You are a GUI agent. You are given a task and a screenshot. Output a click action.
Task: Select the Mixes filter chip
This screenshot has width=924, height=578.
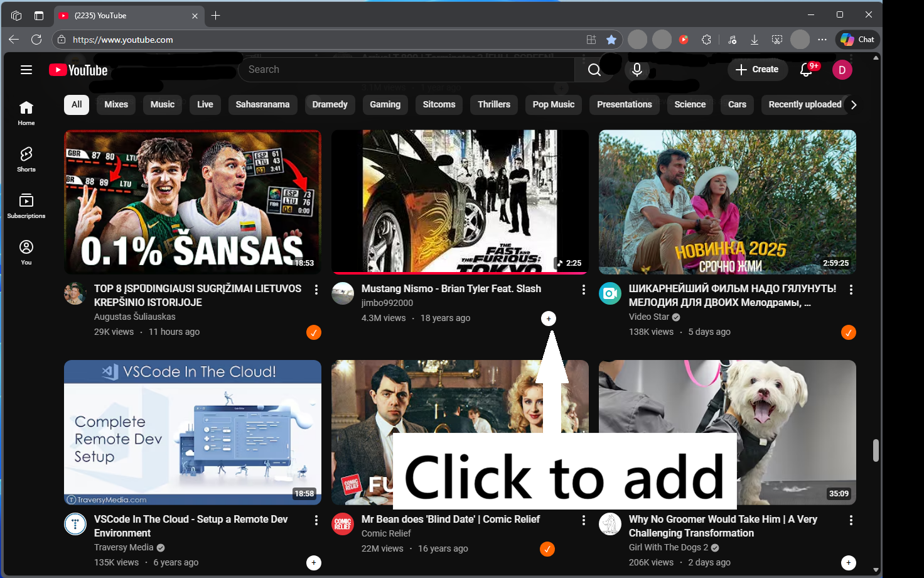pyautogui.click(x=116, y=105)
